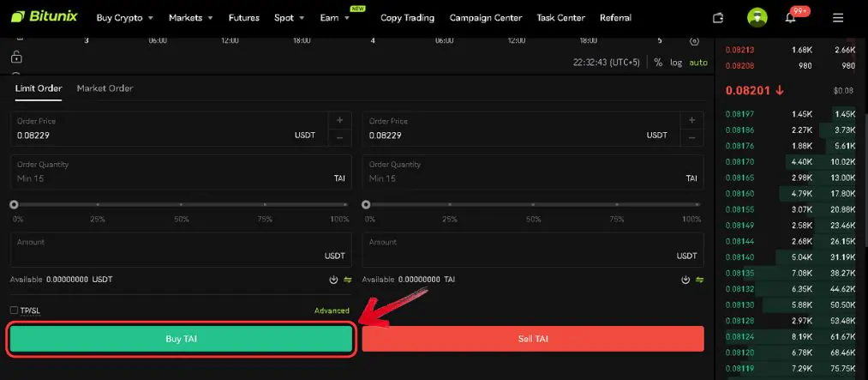Viewport: 868px width, 380px height.
Task: Decrease buy order price with minus
Action: pyautogui.click(x=340, y=138)
